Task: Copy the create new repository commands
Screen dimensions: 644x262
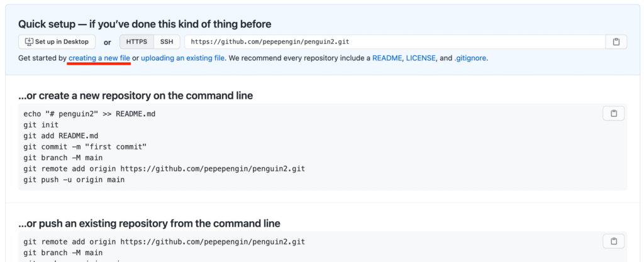Action: click(x=614, y=114)
